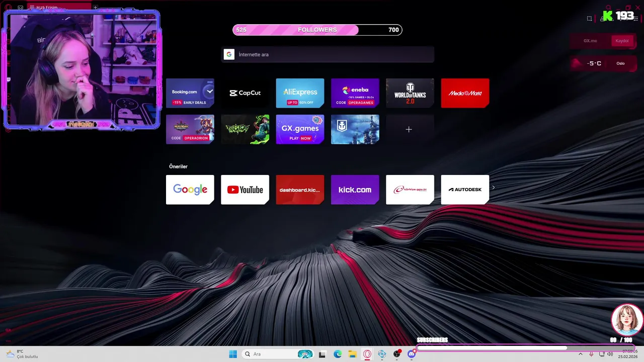Screen dimensions: 644x362
Task: Open the GX.games Play Now tile
Action: point(300,129)
